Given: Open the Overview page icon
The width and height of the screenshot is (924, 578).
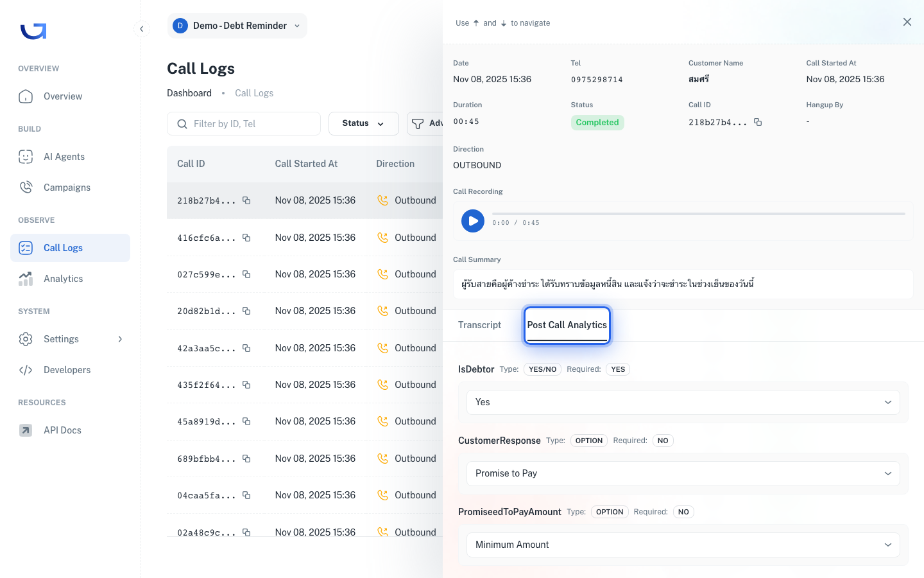Looking at the screenshot, I should (x=26, y=96).
